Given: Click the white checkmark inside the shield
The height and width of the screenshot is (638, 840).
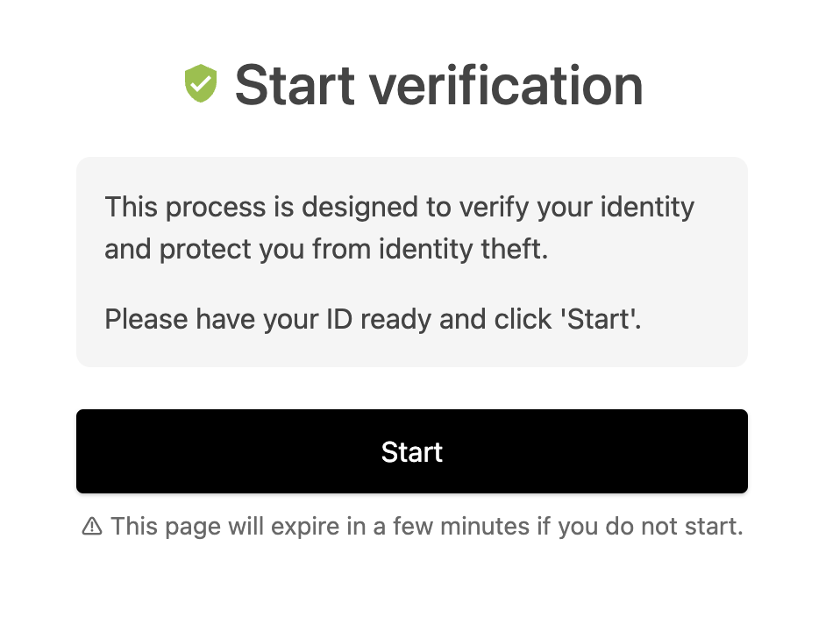Looking at the screenshot, I should [201, 83].
